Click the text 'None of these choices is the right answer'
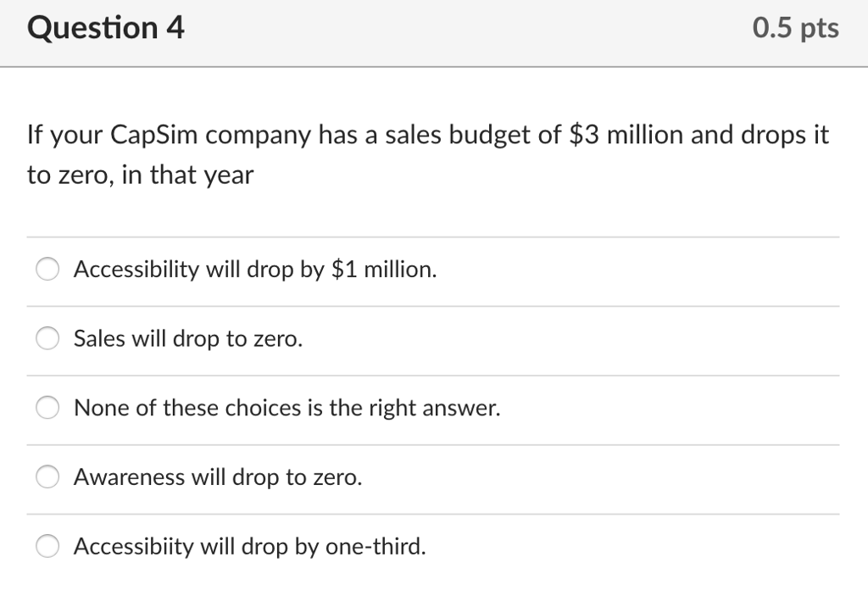This screenshot has height=596, width=868. pyautogui.click(x=287, y=408)
